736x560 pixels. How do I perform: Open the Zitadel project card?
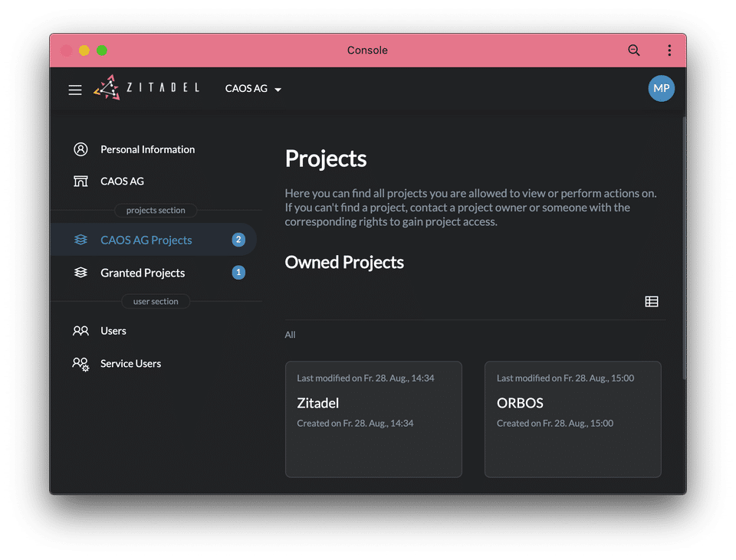[373, 419]
